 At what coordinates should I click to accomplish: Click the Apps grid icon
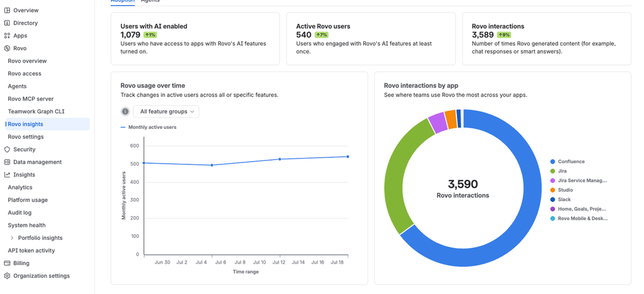pos(7,35)
